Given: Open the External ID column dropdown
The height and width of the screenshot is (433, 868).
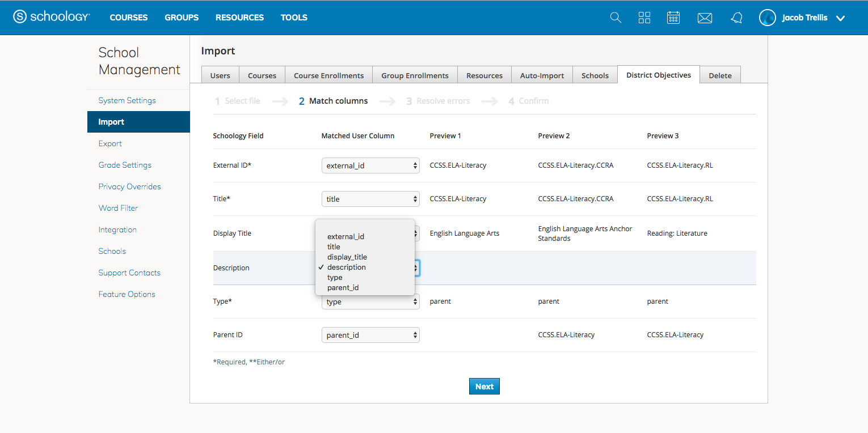Looking at the screenshot, I should (370, 165).
